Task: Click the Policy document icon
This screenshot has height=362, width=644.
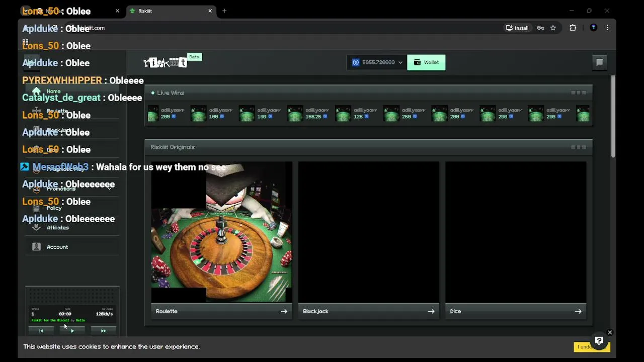Action: click(36, 208)
